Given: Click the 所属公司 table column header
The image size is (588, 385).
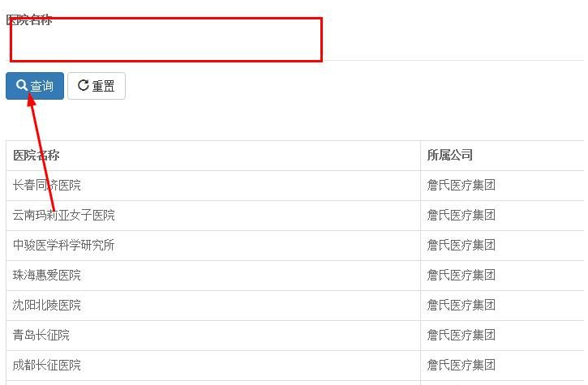Looking at the screenshot, I should tap(450, 155).
